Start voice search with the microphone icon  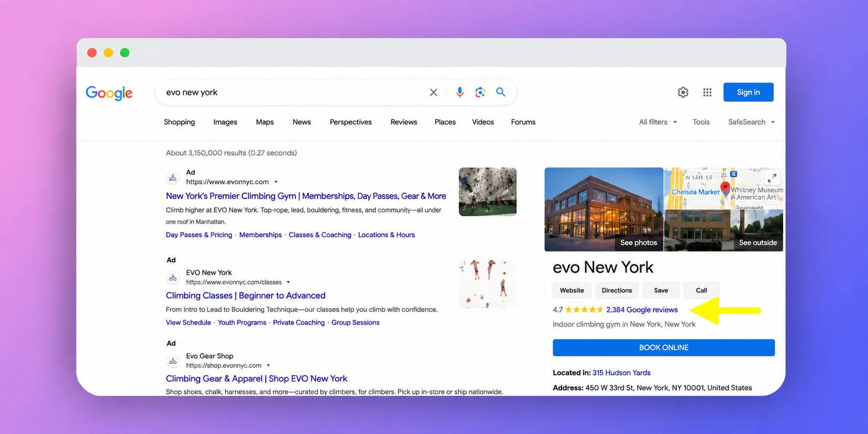tap(459, 92)
